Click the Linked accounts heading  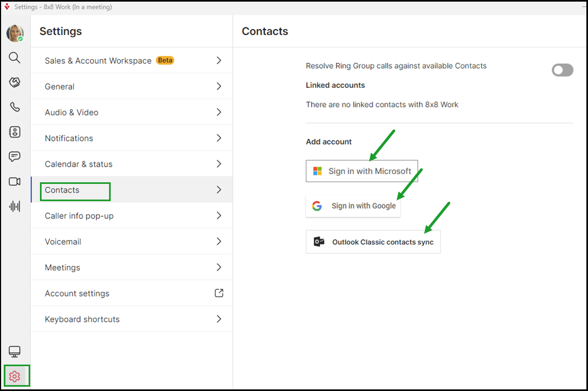click(x=335, y=85)
